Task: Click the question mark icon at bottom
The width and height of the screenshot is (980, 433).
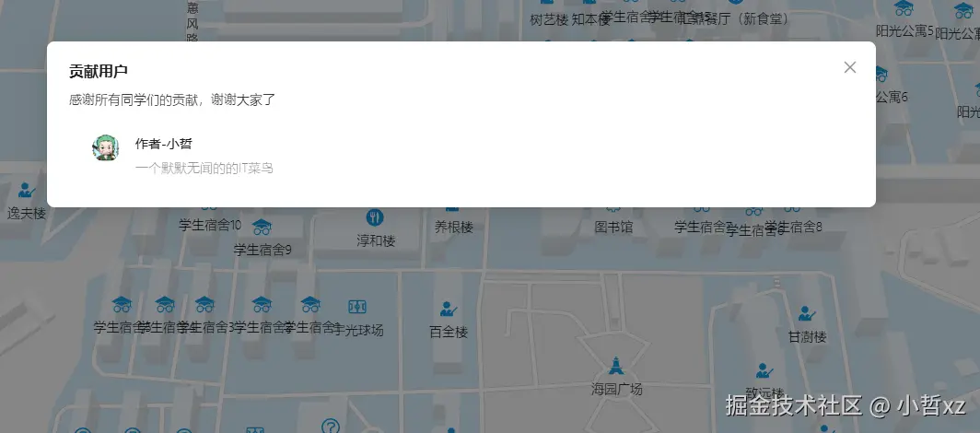Action: point(331,427)
